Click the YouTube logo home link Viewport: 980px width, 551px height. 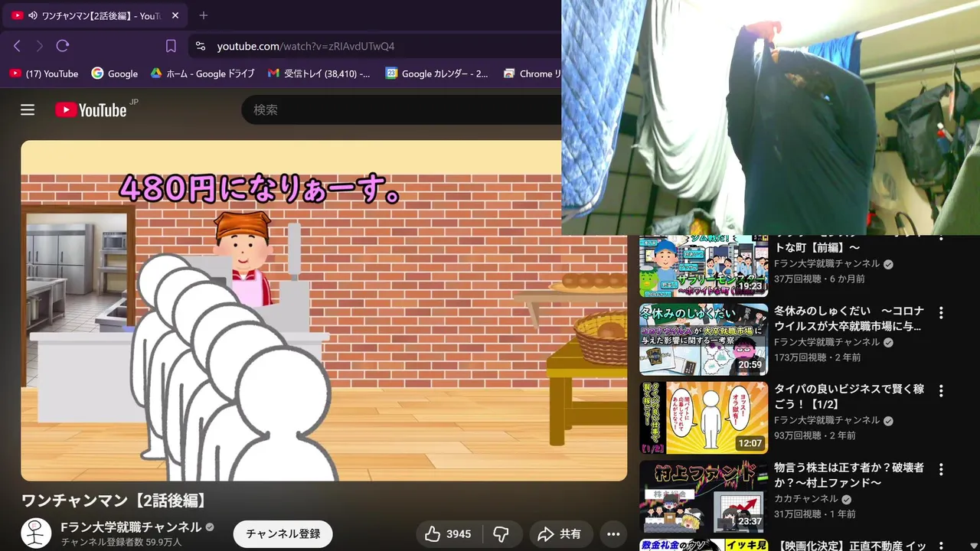90,110
